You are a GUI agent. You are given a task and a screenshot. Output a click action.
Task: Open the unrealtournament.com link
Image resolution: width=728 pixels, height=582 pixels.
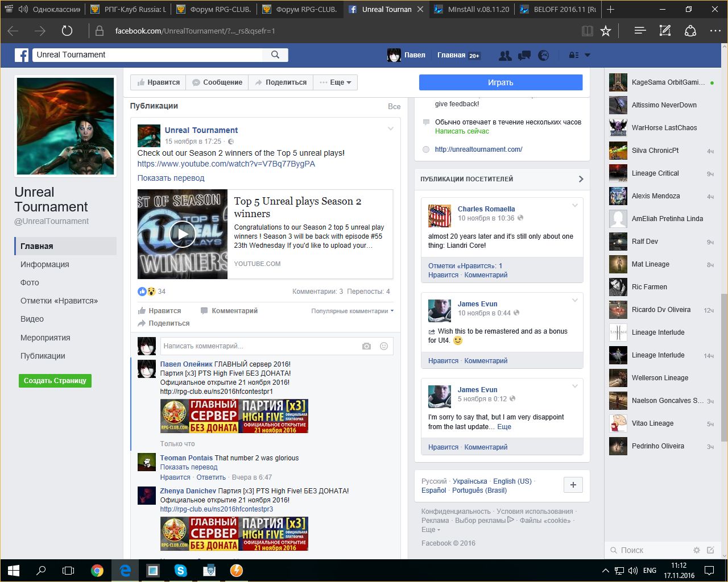(x=478, y=149)
